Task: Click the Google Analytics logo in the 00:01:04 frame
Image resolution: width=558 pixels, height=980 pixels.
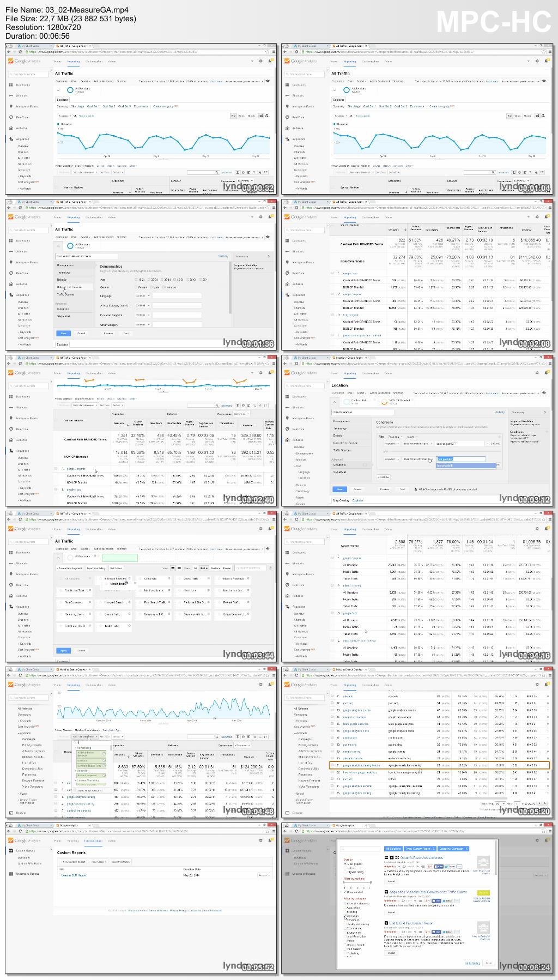Action: (x=301, y=61)
